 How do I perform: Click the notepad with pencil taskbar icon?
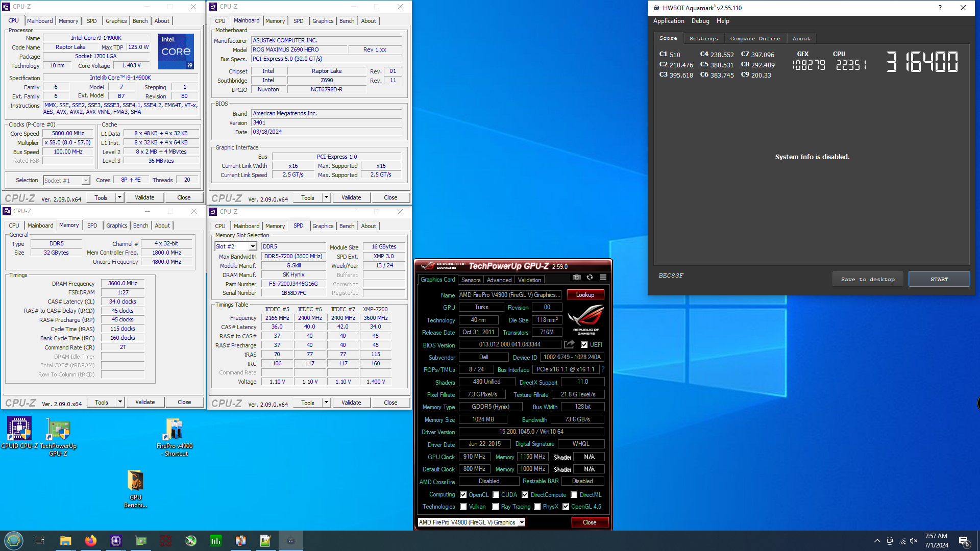[265, 541]
